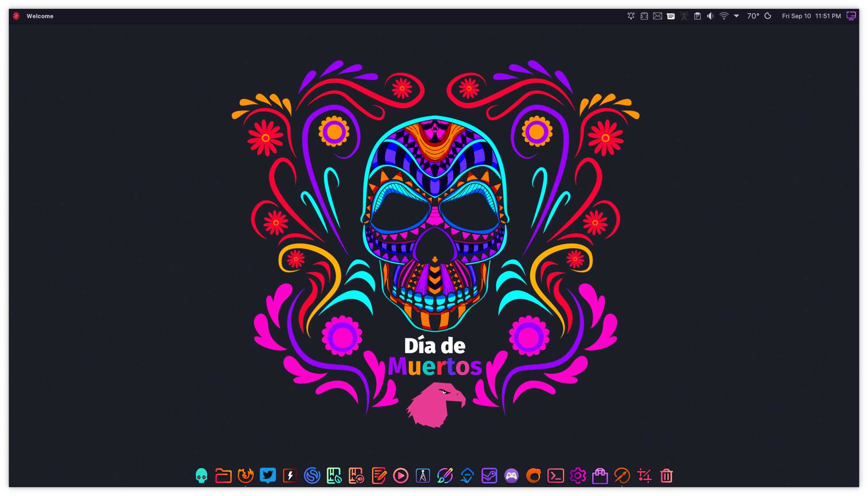The height and width of the screenshot is (496, 868).
Task: Launch the orange paintbrush circle app icon
Action: [622, 476]
